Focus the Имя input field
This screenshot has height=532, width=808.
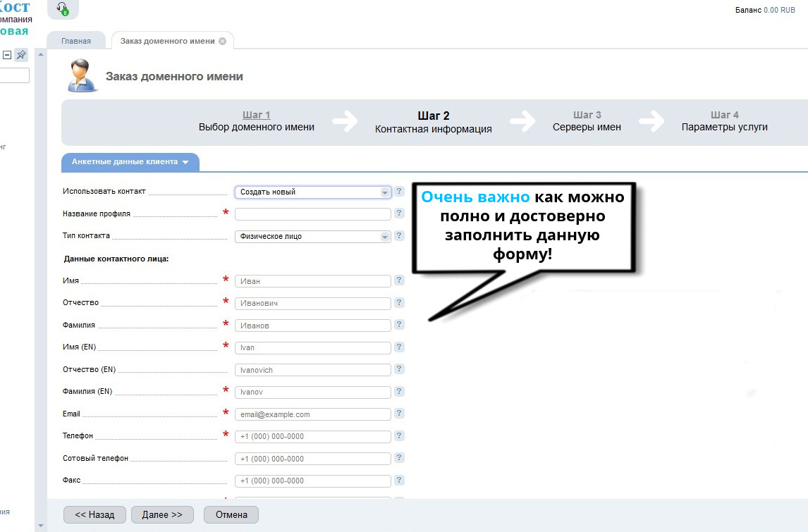(x=313, y=281)
